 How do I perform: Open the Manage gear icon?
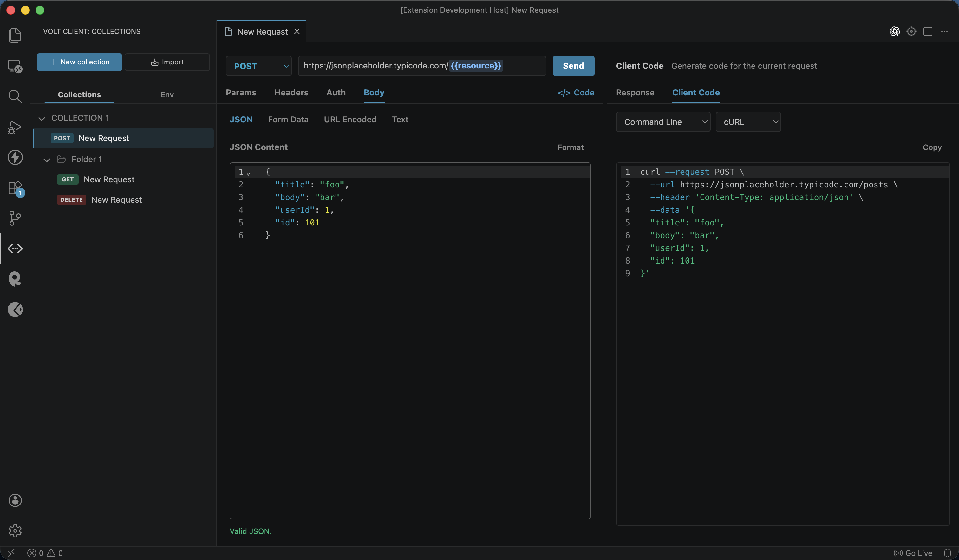(15, 531)
